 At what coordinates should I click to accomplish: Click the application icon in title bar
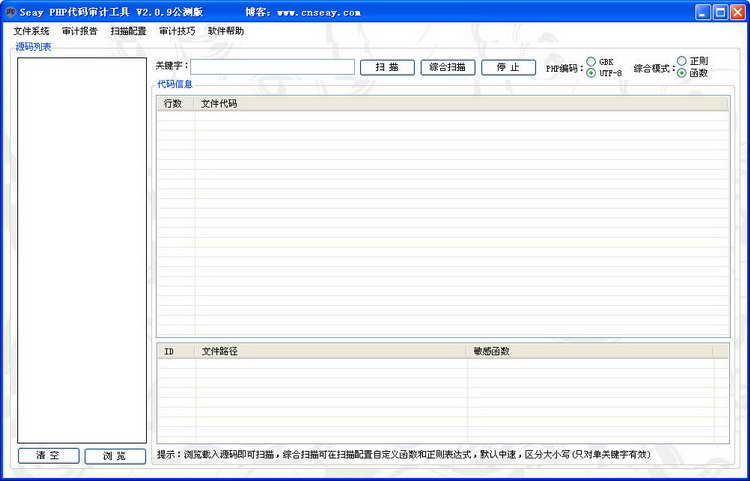point(11,12)
